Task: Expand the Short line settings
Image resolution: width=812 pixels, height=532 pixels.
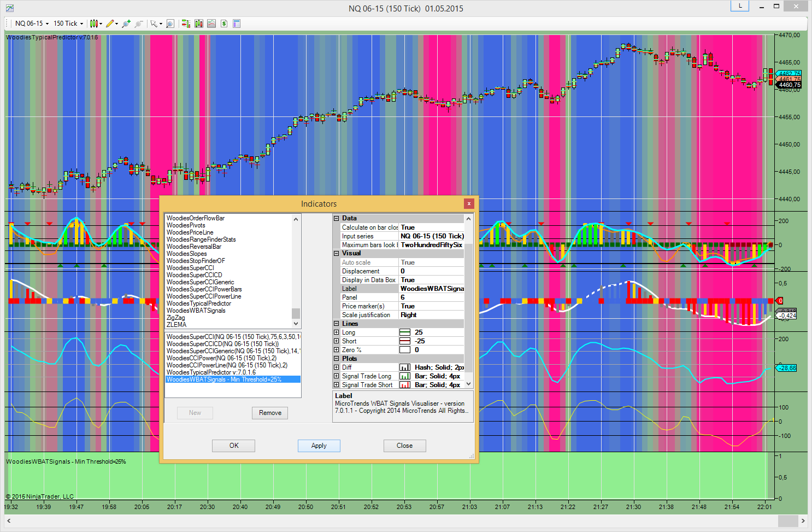Action: click(x=337, y=341)
